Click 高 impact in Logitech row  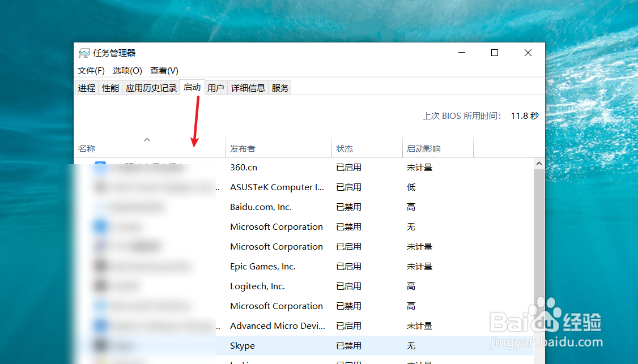(x=411, y=286)
